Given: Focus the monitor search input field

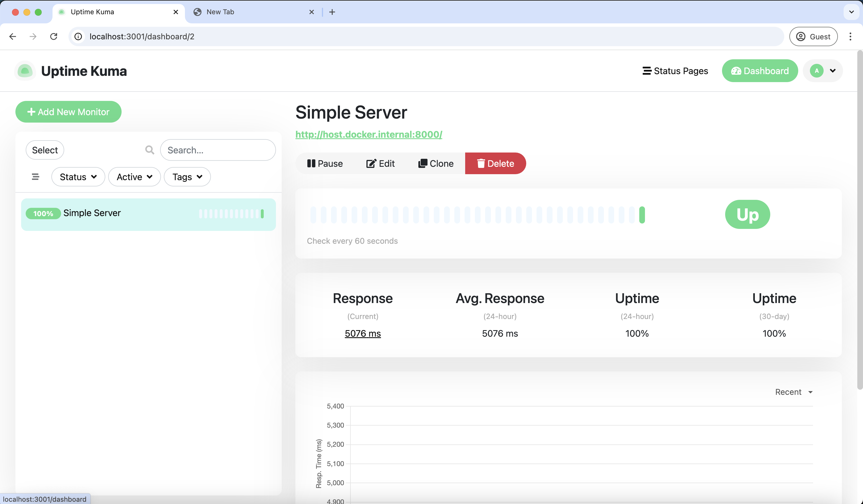Looking at the screenshot, I should pos(218,150).
